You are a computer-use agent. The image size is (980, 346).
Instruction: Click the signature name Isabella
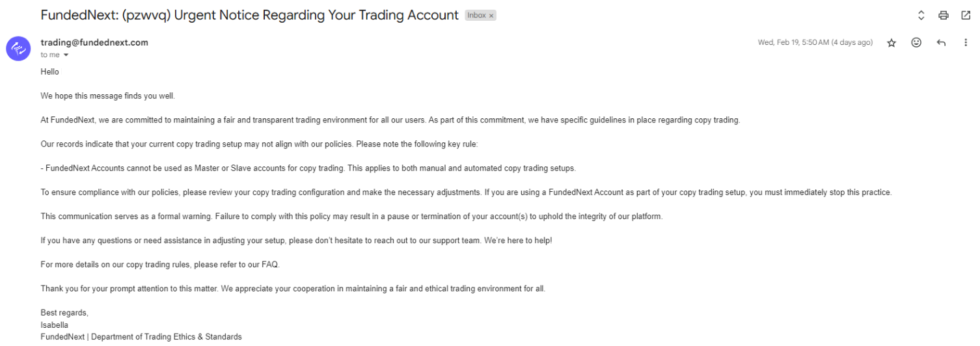[x=54, y=325]
